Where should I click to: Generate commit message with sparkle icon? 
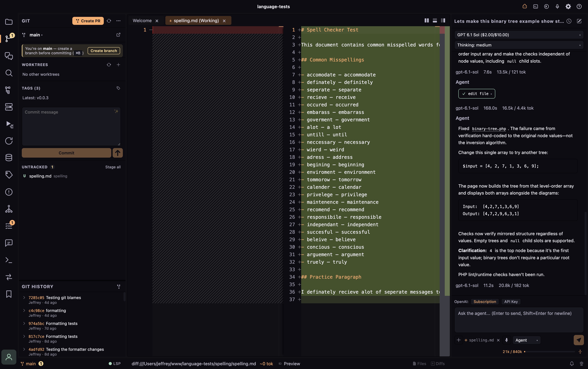pyautogui.click(x=116, y=111)
